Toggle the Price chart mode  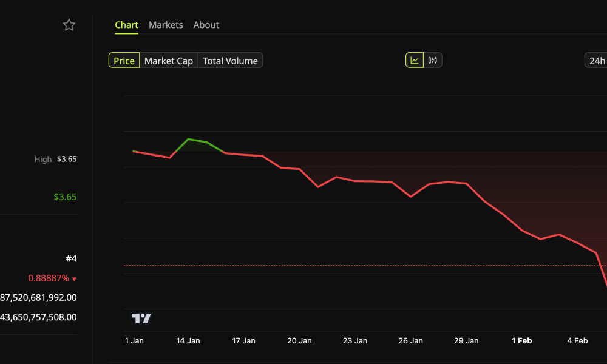[x=124, y=60]
